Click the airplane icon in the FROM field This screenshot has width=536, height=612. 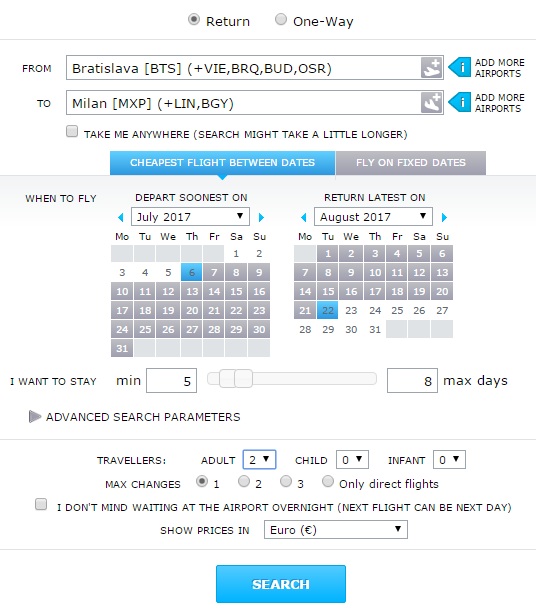(431, 68)
